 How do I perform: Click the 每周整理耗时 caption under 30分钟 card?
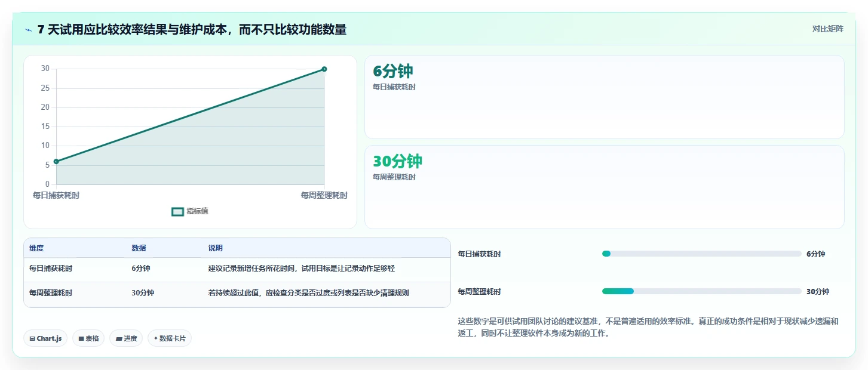394,177
